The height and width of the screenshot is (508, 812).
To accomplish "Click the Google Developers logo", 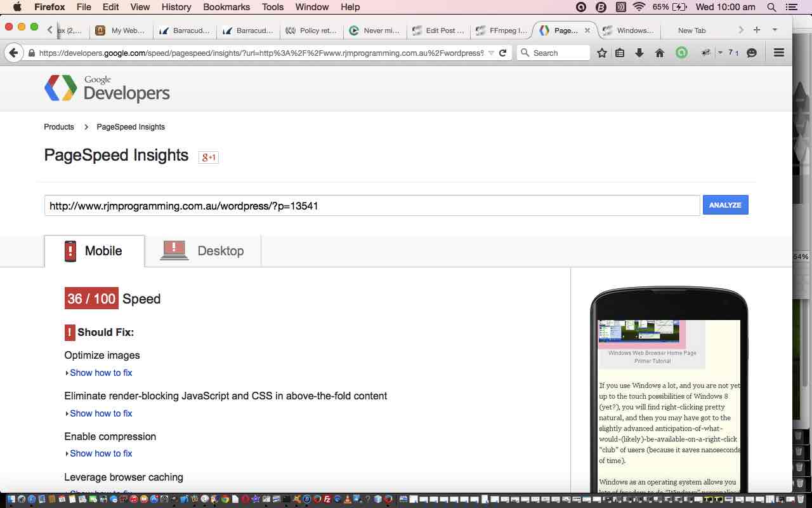I will [107, 88].
